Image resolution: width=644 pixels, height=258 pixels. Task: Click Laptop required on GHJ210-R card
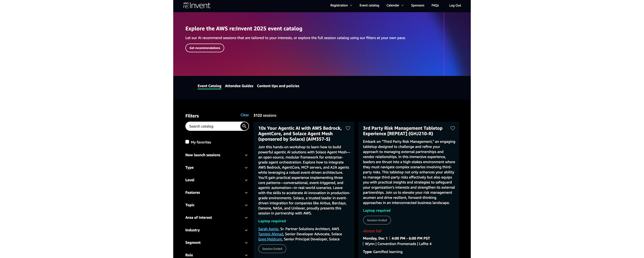point(377,210)
